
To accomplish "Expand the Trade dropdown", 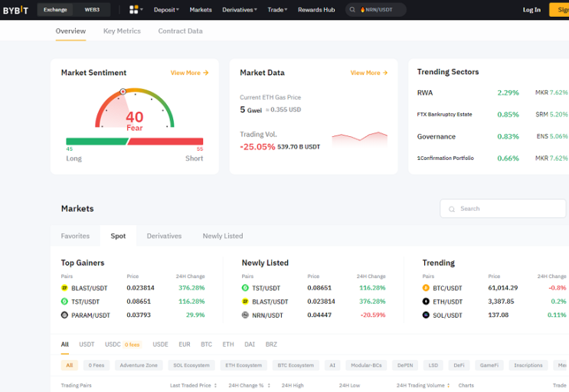I will click(x=277, y=10).
